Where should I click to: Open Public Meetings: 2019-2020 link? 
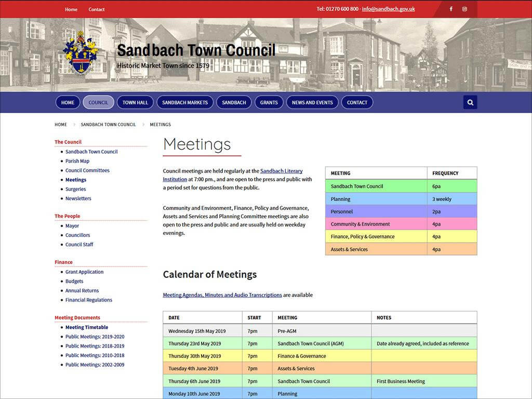(95, 337)
